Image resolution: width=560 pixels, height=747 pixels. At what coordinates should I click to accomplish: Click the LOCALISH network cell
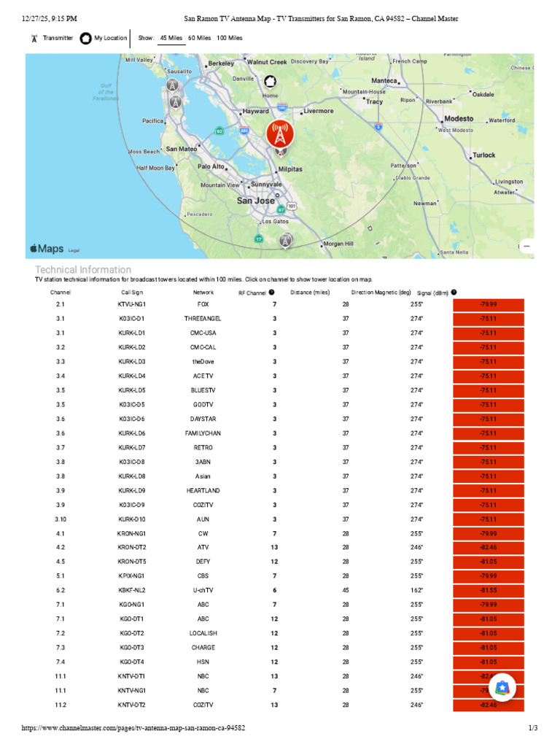coord(203,634)
